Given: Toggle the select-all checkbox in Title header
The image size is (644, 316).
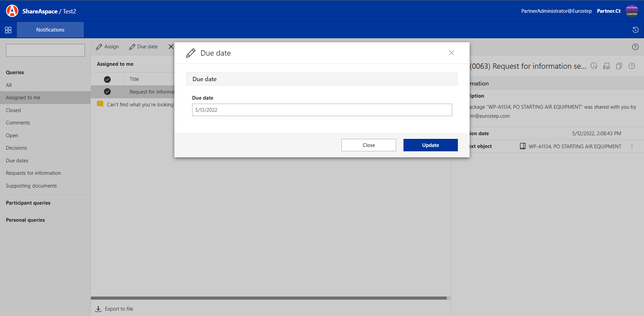Looking at the screenshot, I should (x=107, y=80).
